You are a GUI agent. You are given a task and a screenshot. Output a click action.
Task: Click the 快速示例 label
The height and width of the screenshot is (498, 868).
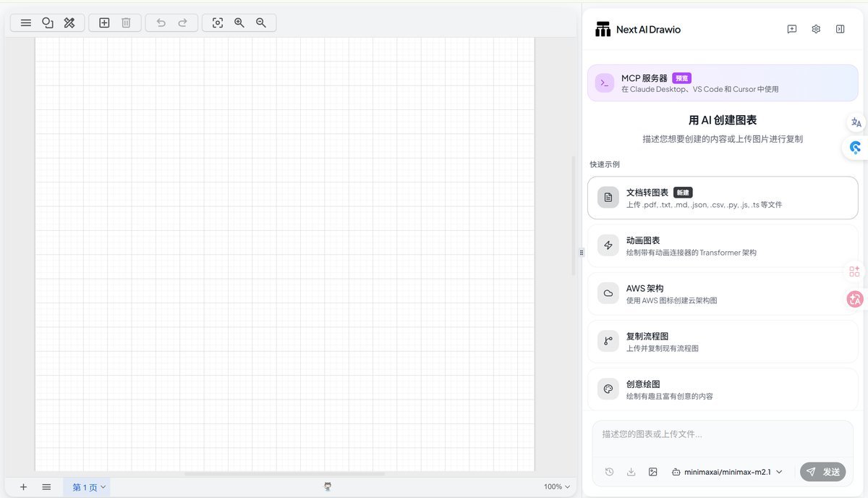click(x=605, y=164)
